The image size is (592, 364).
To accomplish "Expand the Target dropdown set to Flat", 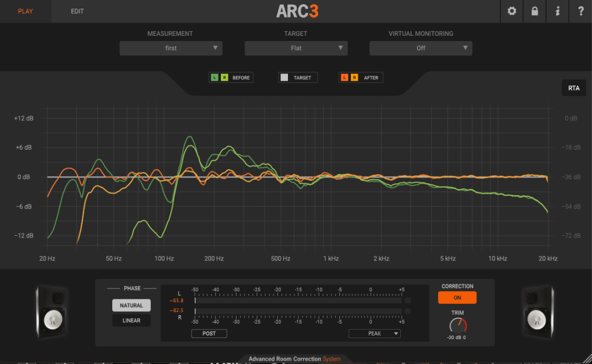I will [296, 48].
